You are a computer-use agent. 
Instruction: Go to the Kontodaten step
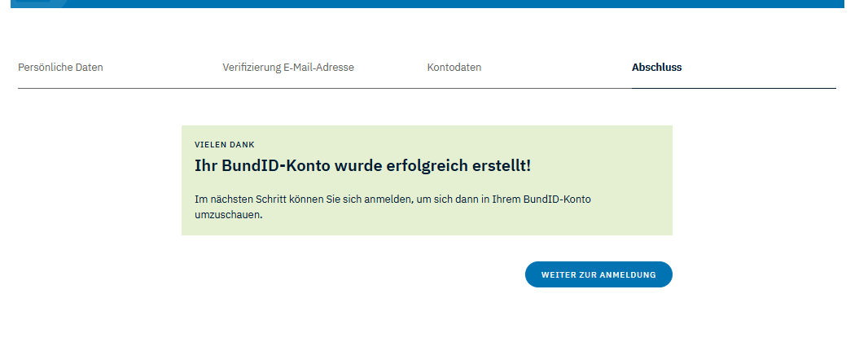tap(454, 68)
